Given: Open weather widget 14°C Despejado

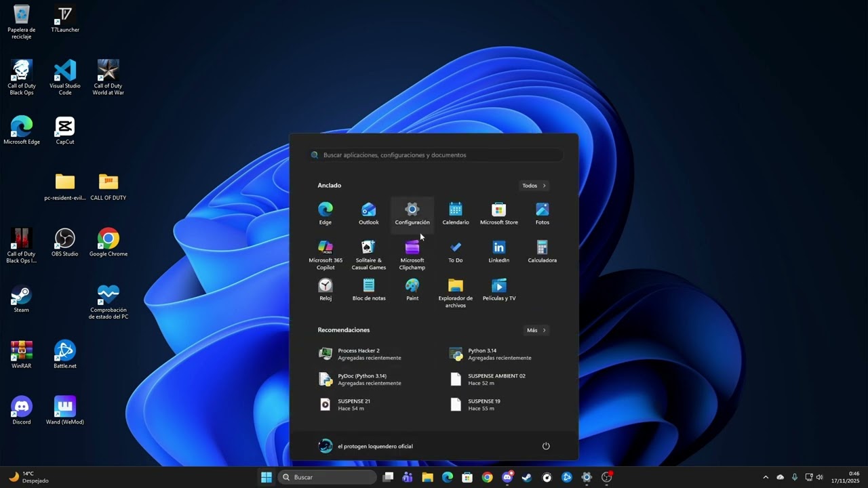Looking at the screenshot, I should [x=28, y=477].
